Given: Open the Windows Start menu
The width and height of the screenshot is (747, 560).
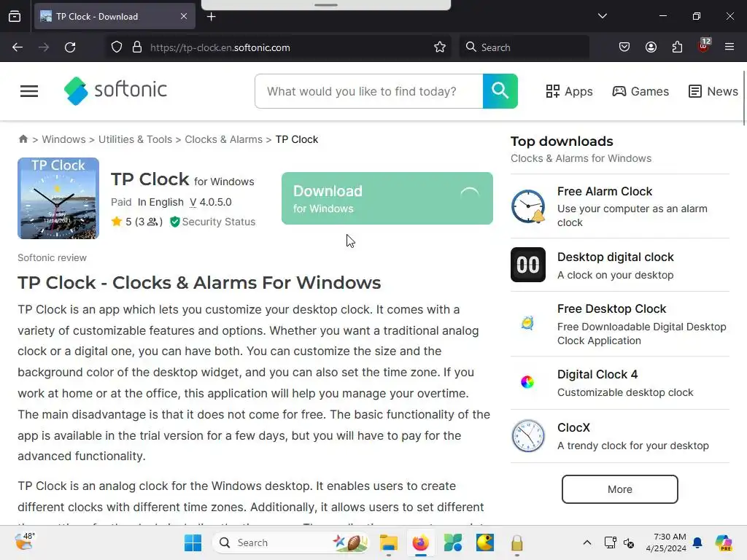Looking at the screenshot, I should 193,542.
